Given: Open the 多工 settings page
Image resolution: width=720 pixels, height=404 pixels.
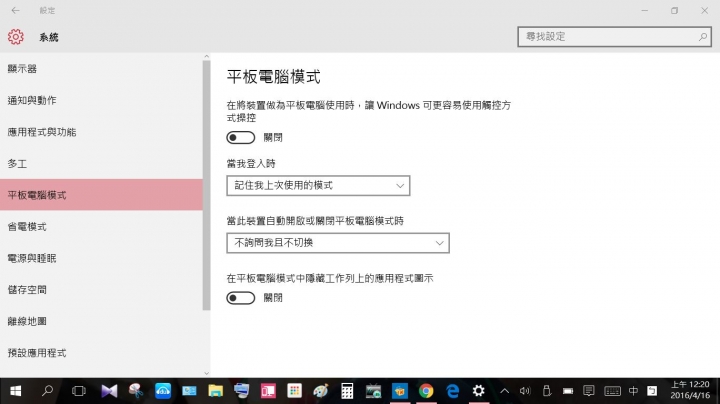Looking at the screenshot, I should [x=101, y=163].
